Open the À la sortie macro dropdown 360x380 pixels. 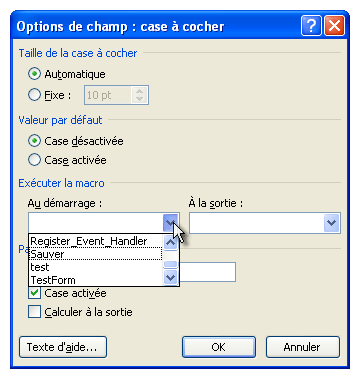pos(331,223)
